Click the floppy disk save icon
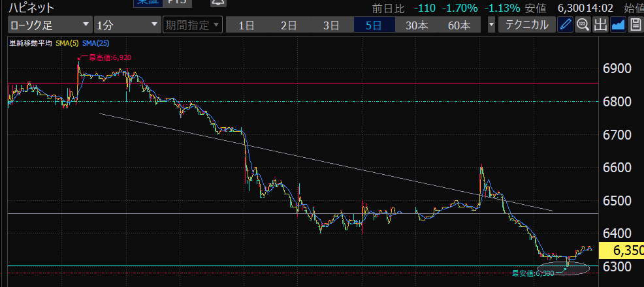 coord(636,25)
